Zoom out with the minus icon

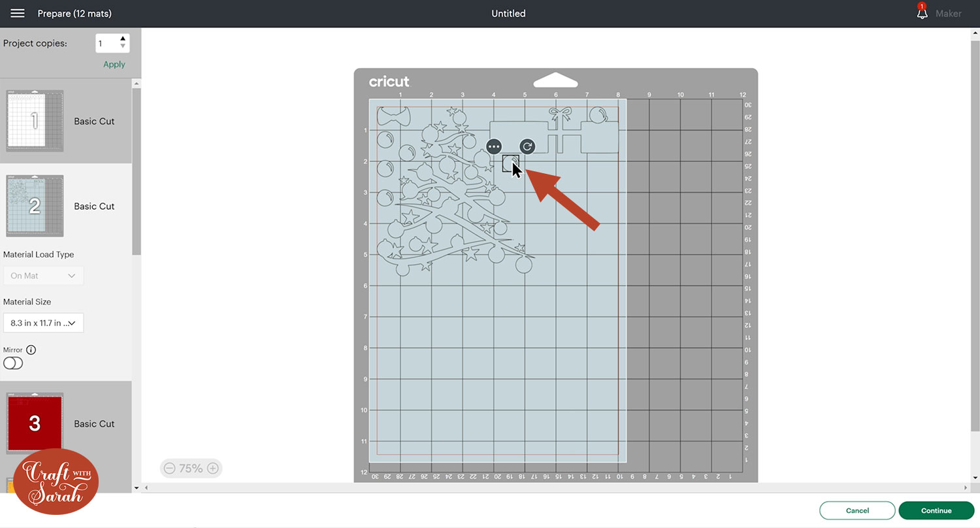169,468
